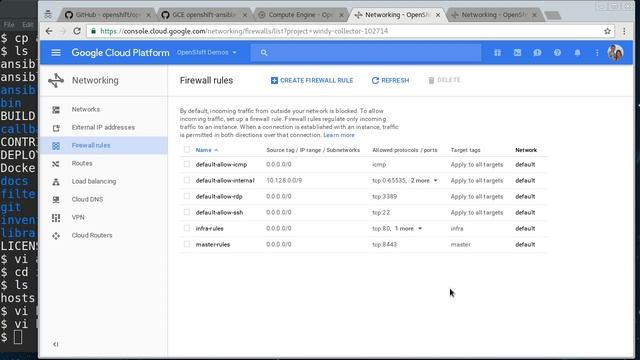Check the infra-rules checkbox
The height and width of the screenshot is (360, 640).
187,228
